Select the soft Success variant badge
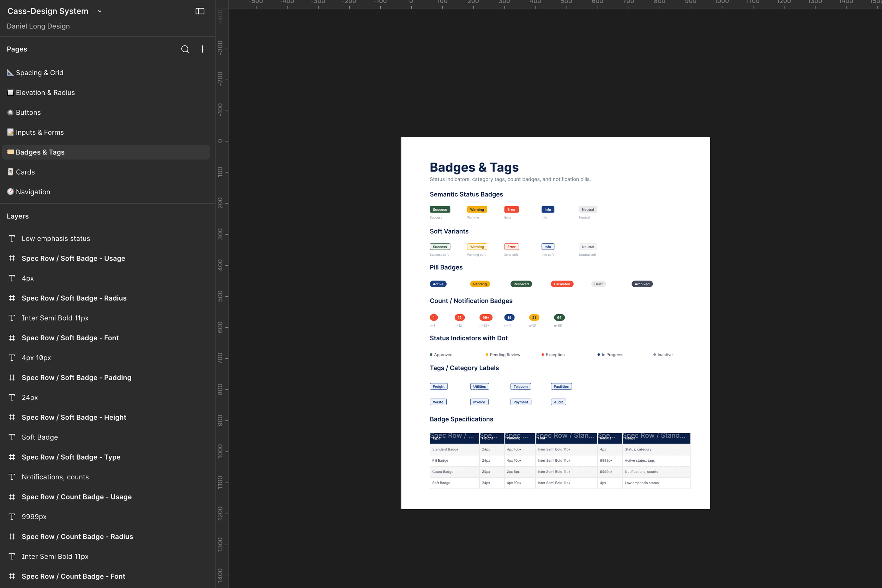The width and height of the screenshot is (882, 588). pyautogui.click(x=440, y=247)
